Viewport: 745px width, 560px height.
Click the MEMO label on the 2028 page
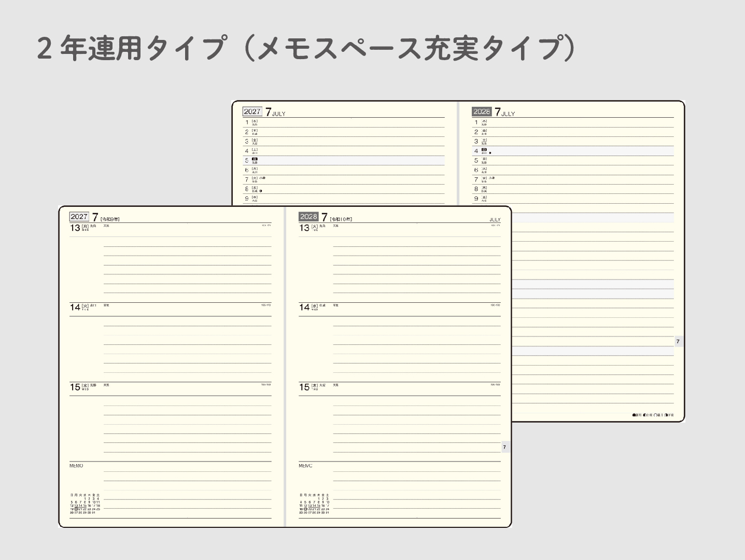305,466
